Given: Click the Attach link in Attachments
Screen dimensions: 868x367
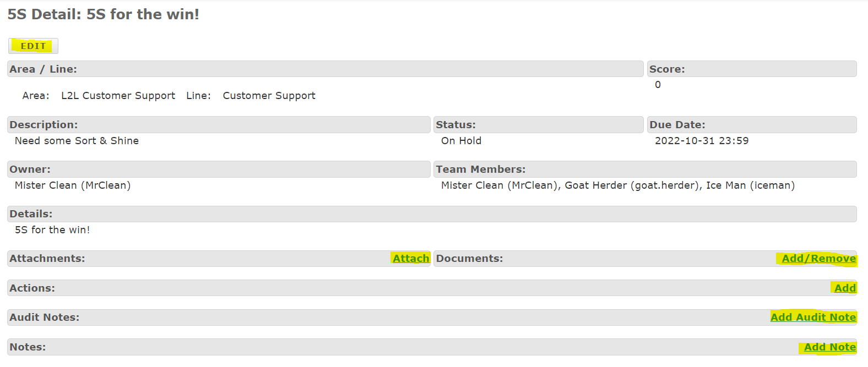Looking at the screenshot, I should (x=411, y=259).
